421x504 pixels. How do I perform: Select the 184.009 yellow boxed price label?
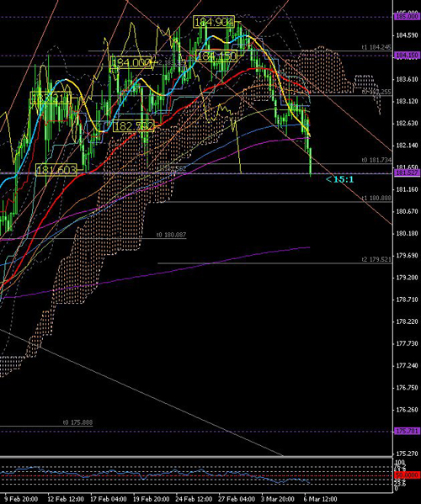[x=131, y=61]
